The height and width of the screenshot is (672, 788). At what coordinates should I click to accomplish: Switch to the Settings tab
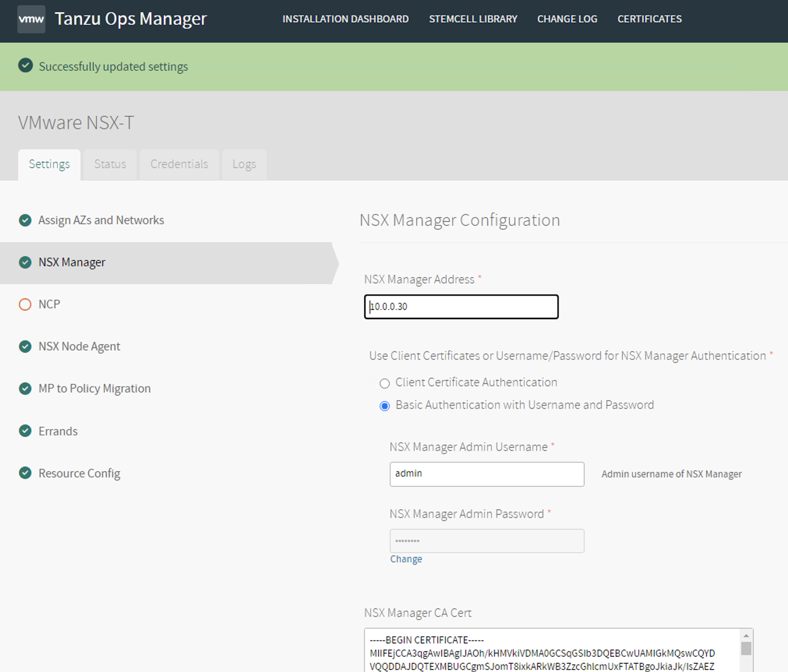49,165
